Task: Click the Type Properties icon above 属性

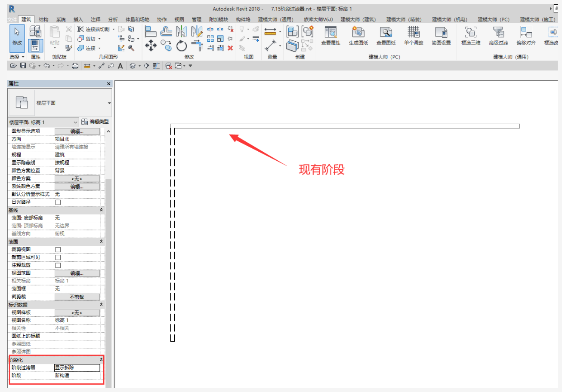Action: tap(35, 31)
